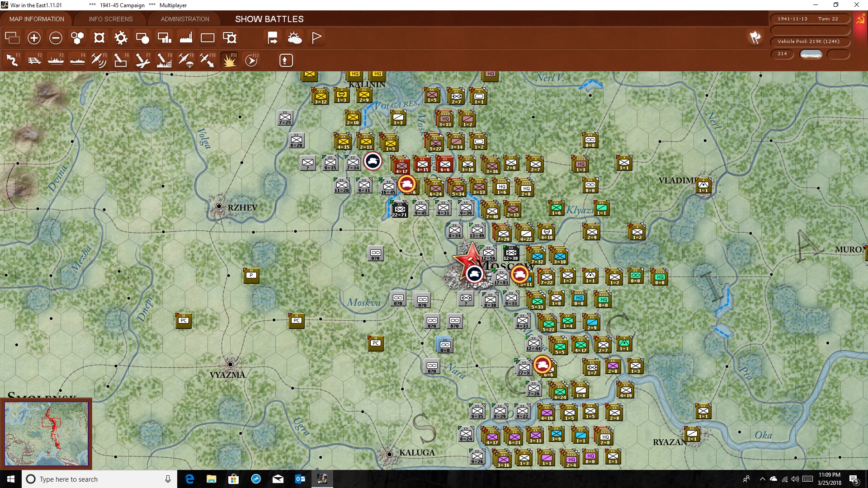Select F1 move mode icon
Viewport: 868px width, 488px height.
(x=12, y=60)
